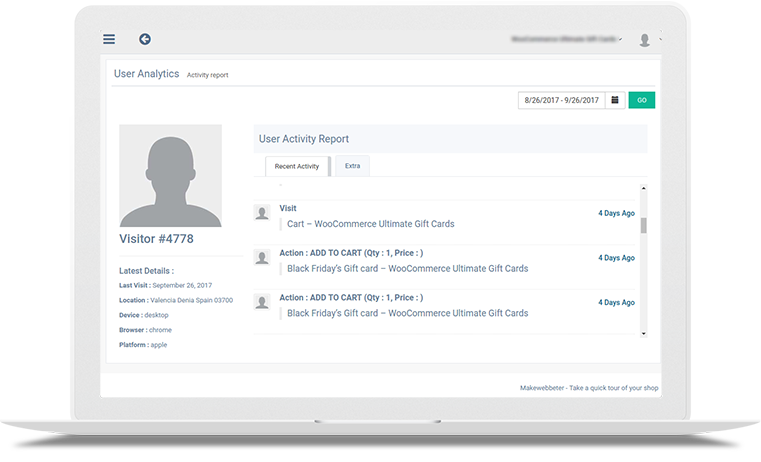Open the Cart – WooCommerce Ultimate Gift Cards link
Viewport: 761px width, 462px height.
(370, 224)
